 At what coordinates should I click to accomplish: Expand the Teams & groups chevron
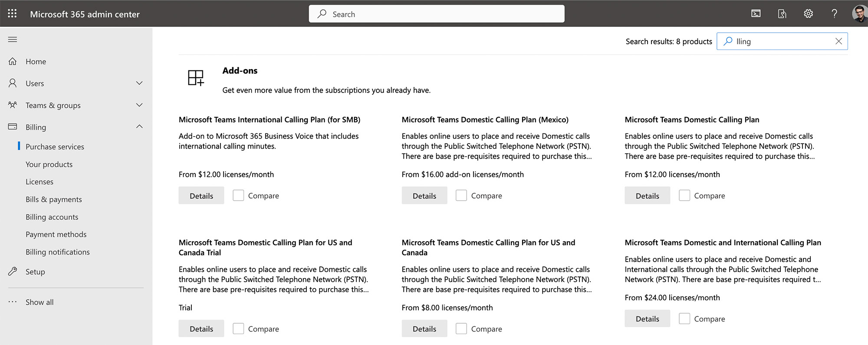pos(139,105)
